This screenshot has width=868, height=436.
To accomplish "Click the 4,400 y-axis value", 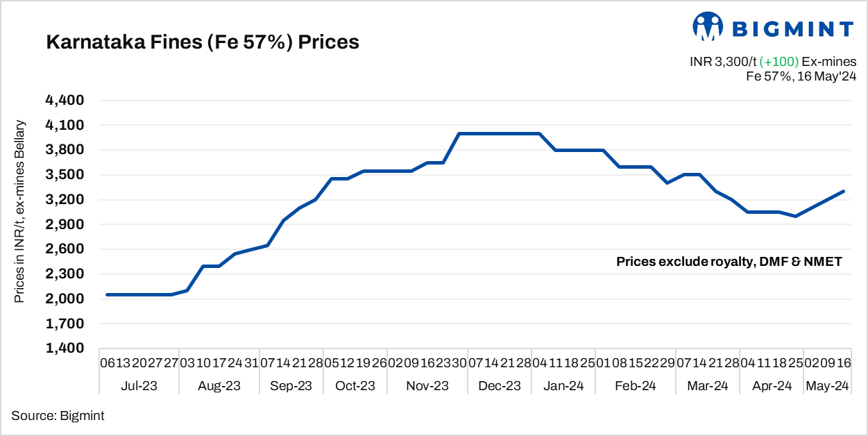I will [x=65, y=101].
